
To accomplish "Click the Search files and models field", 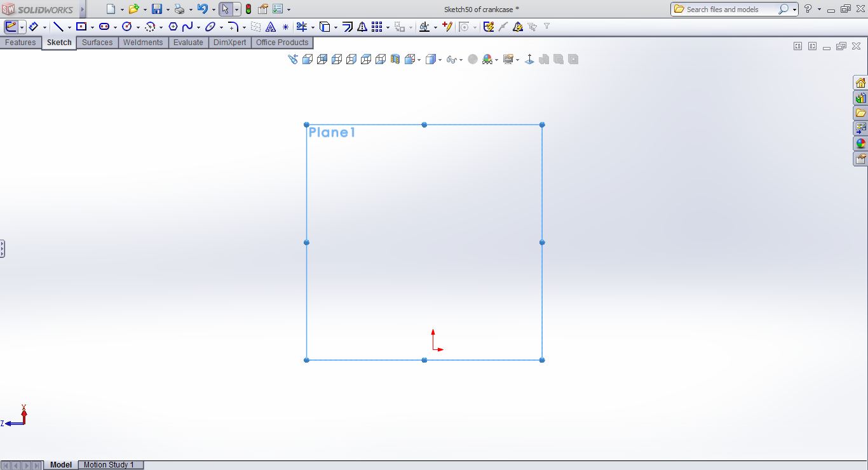I will (x=731, y=9).
